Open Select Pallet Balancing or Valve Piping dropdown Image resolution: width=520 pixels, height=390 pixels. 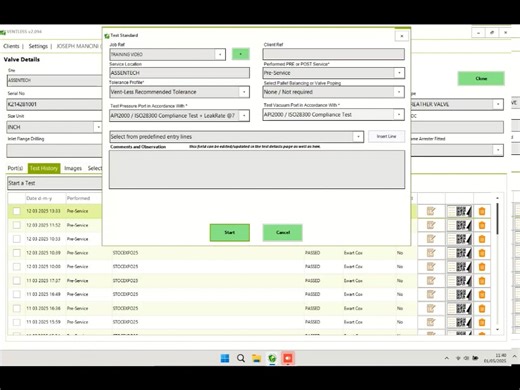[399, 92]
